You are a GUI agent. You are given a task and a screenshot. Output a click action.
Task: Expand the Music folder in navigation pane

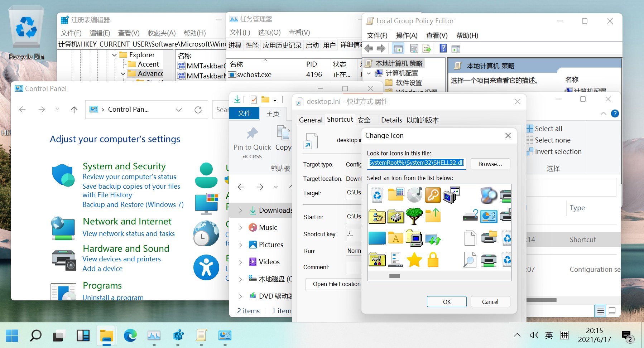pyautogui.click(x=240, y=228)
